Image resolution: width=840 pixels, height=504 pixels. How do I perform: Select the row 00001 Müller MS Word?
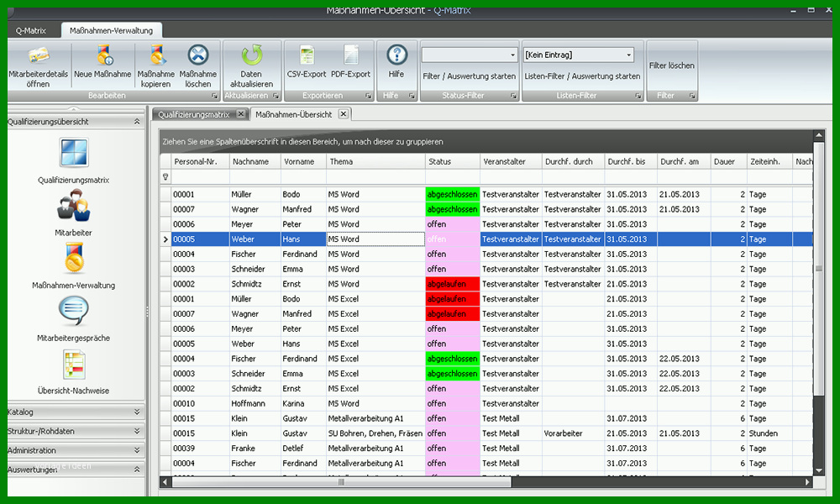click(x=486, y=194)
